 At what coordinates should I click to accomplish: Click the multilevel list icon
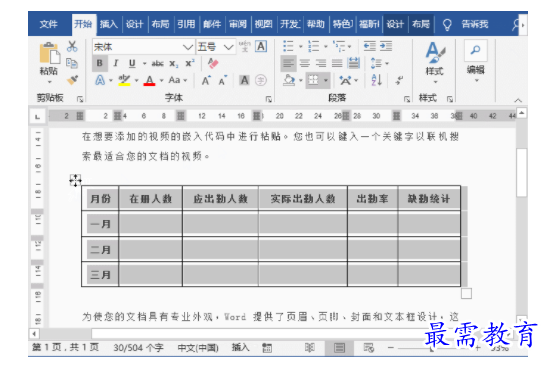click(339, 46)
